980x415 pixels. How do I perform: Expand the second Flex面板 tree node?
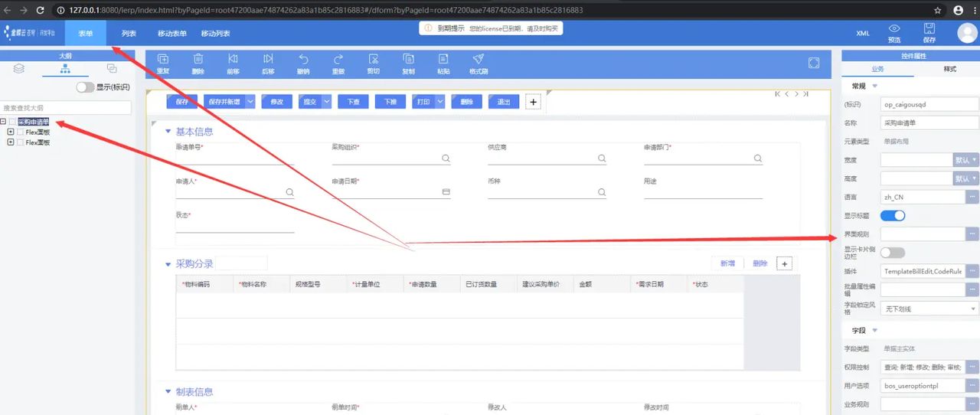tap(11, 142)
